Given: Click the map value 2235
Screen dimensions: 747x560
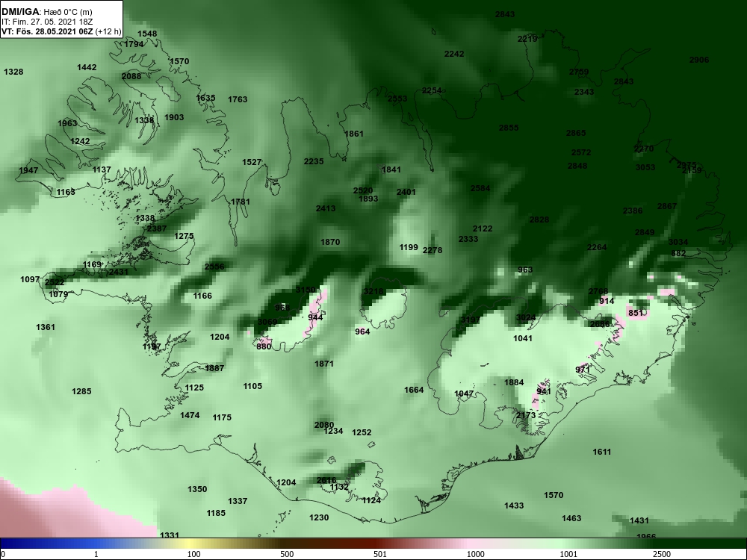Looking at the screenshot, I should pyautogui.click(x=314, y=161).
